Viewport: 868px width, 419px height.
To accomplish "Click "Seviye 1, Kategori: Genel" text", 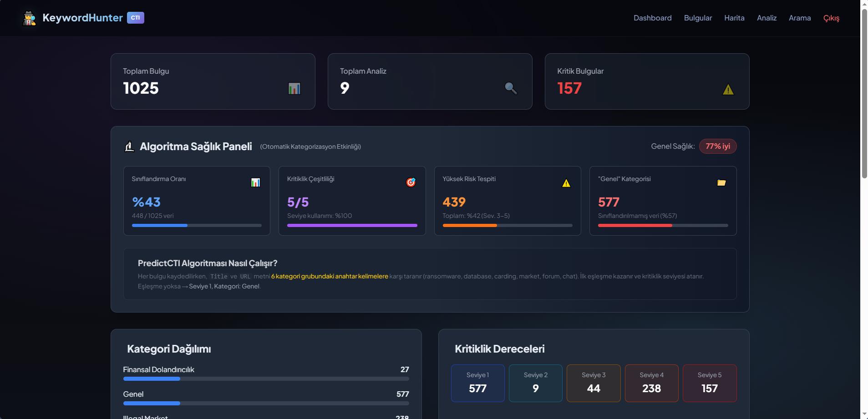I will click(x=224, y=286).
